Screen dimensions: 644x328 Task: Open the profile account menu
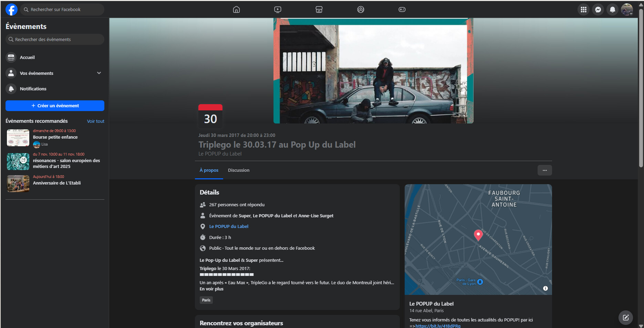coord(627,10)
